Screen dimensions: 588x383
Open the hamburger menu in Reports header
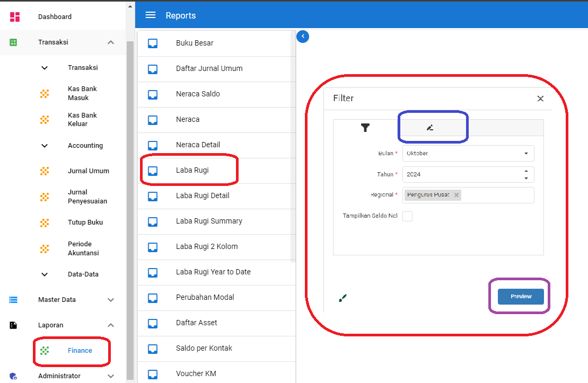tap(151, 15)
